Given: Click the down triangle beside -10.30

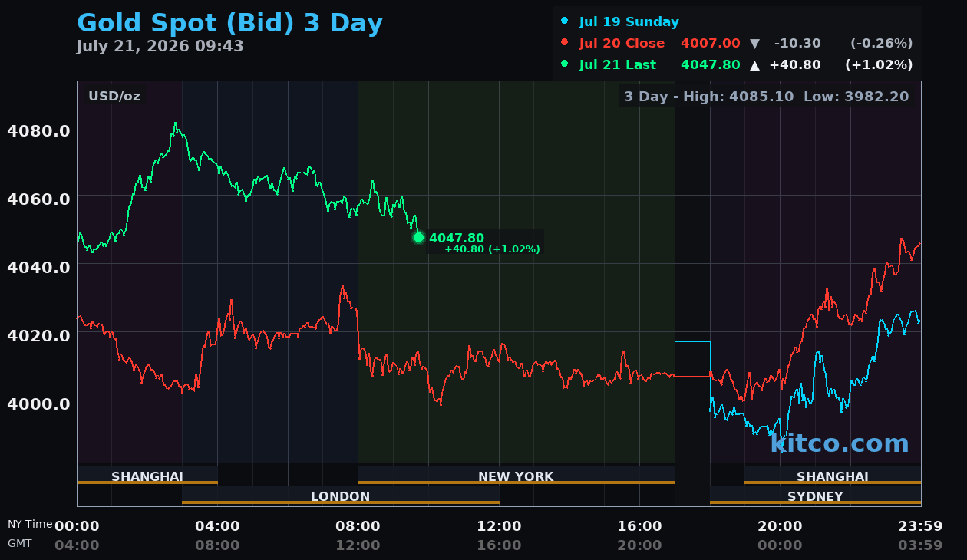Looking at the screenshot, I should tap(754, 43).
